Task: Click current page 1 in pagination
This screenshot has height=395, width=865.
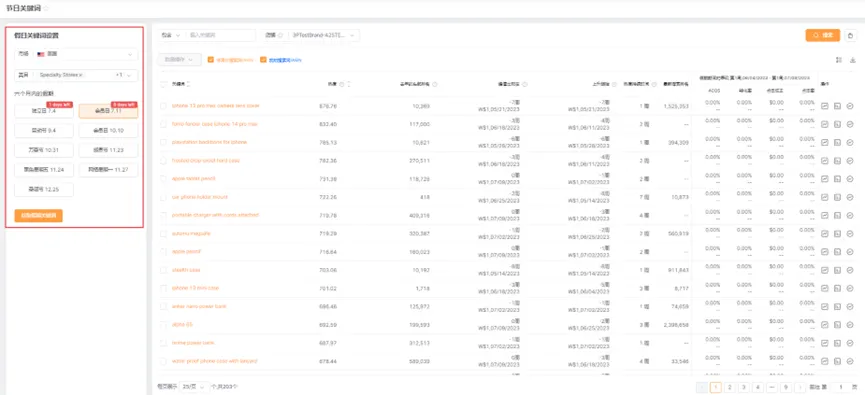Action: pos(716,387)
